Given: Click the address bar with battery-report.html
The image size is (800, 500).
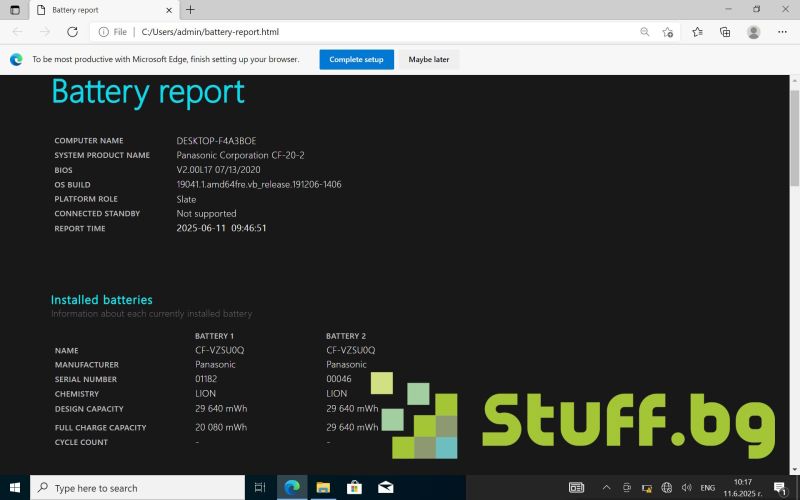Looking at the screenshot, I should point(380,32).
